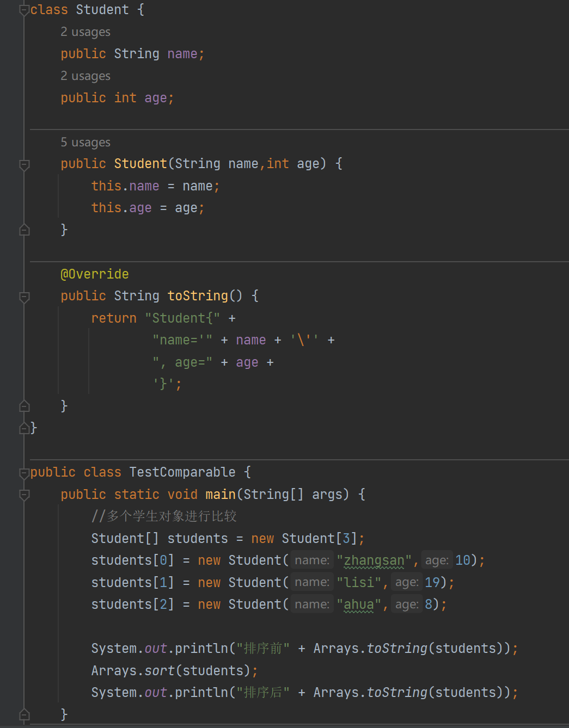
Task: Click the @Override annotation
Action: coord(95,274)
